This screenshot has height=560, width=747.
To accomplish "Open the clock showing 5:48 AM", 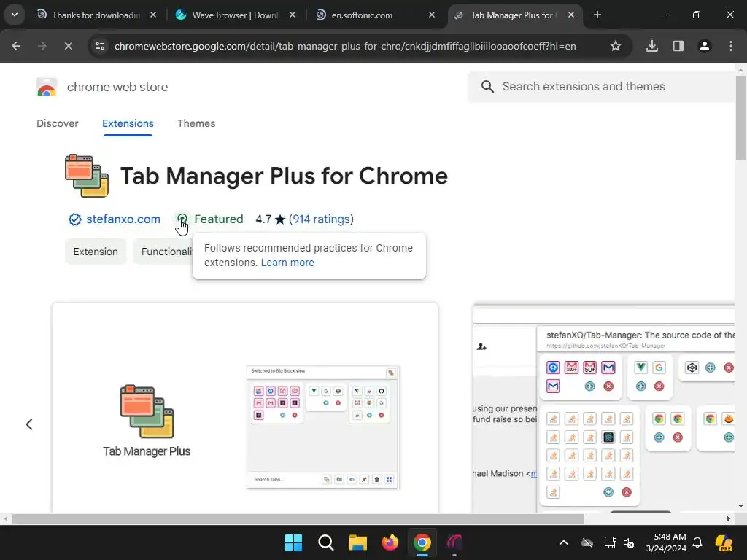I will 666,542.
